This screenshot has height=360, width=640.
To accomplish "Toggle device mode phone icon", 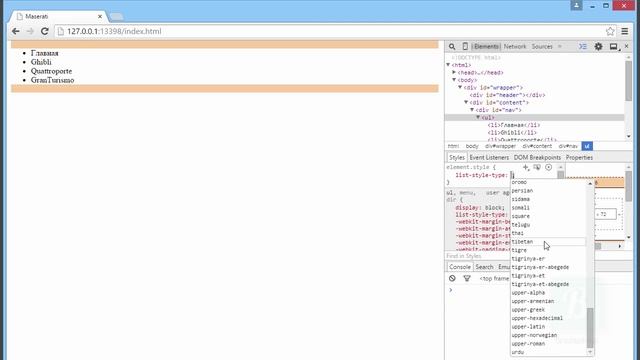I will [x=464, y=47].
